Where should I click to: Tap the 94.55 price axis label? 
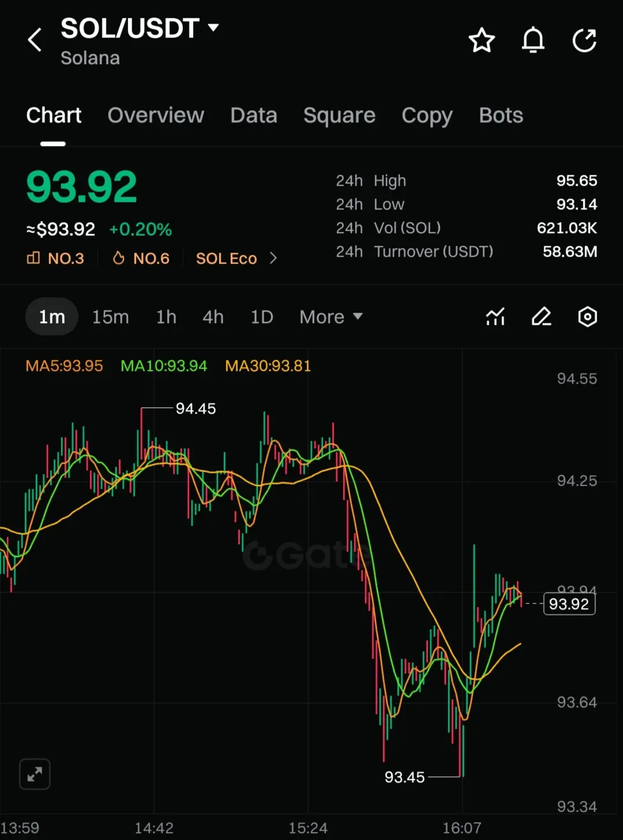click(x=577, y=378)
